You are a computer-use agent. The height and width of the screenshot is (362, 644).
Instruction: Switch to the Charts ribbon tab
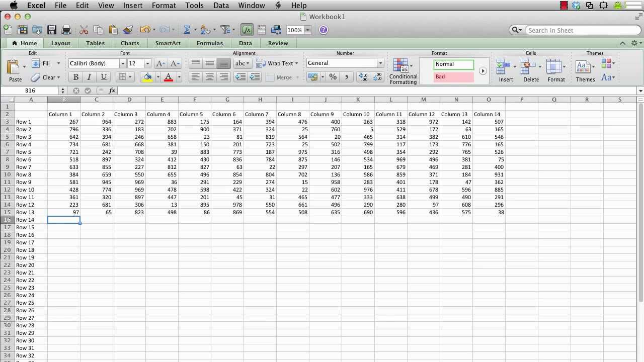click(130, 43)
